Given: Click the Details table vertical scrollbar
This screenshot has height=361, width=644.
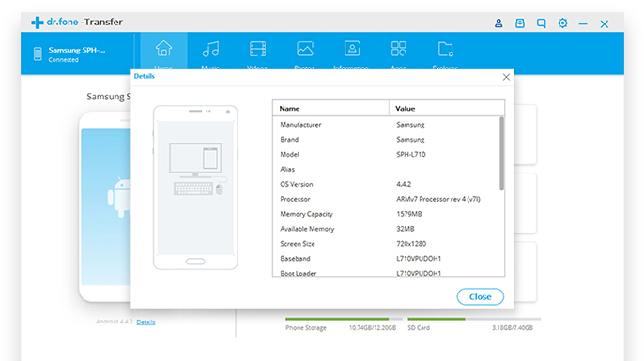Looking at the screenshot, I should (501, 154).
